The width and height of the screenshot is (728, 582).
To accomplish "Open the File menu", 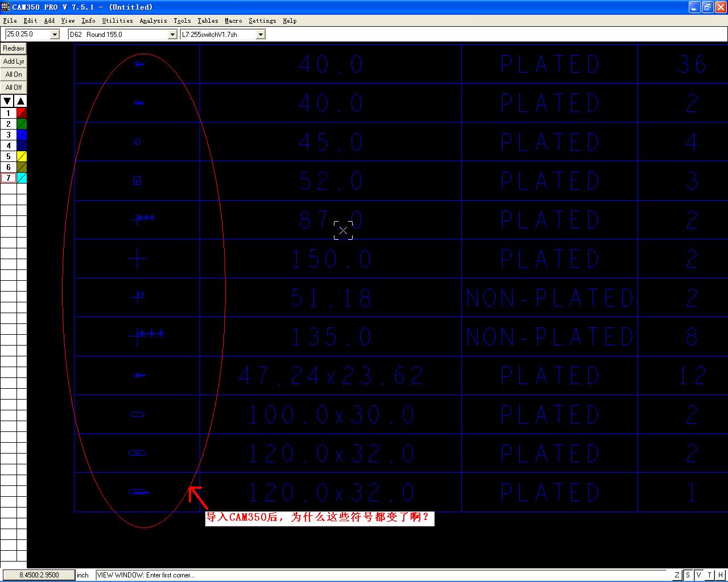I will 10,20.
